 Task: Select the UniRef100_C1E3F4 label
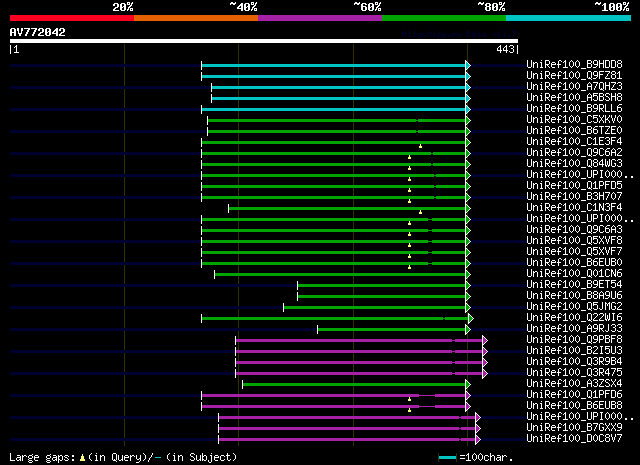[574, 142]
